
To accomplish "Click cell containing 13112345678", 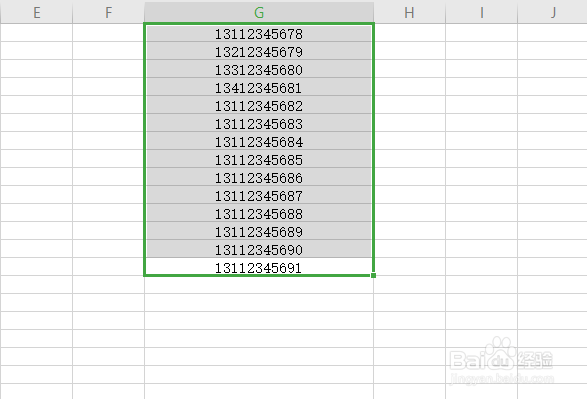I will pos(259,33).
